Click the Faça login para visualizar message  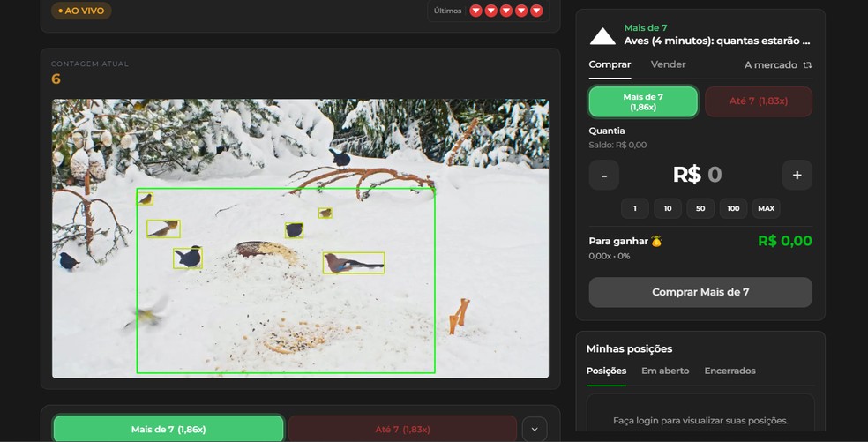coord(700,421)
